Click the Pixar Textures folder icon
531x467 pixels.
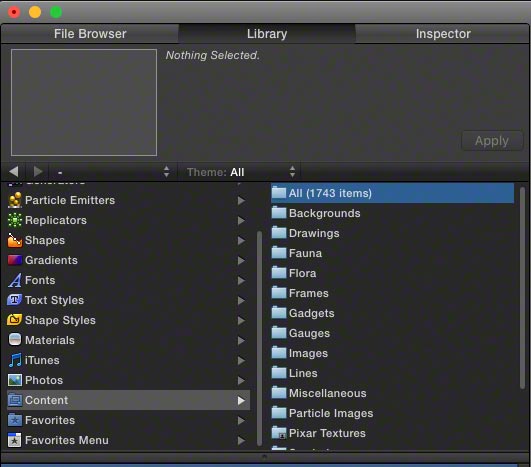tap(279, 432)
